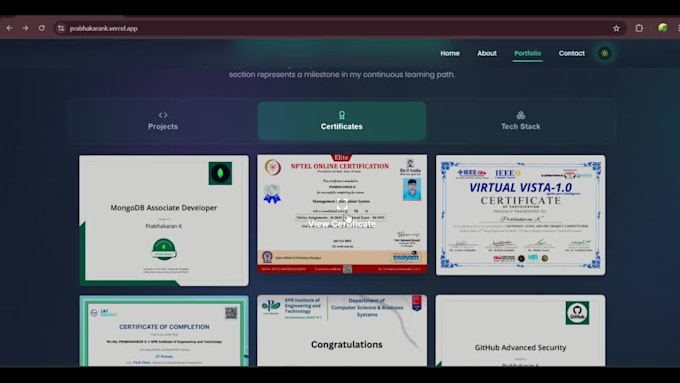Image resolution: width=680 pixels, height=383 pixels.
Task: Open the browser extensions puzzle icon
Action: coord(639,28)
